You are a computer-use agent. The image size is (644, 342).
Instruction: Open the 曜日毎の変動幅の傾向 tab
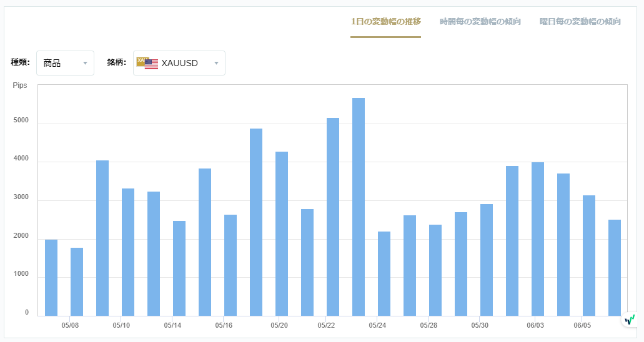(x=580, y=22)
